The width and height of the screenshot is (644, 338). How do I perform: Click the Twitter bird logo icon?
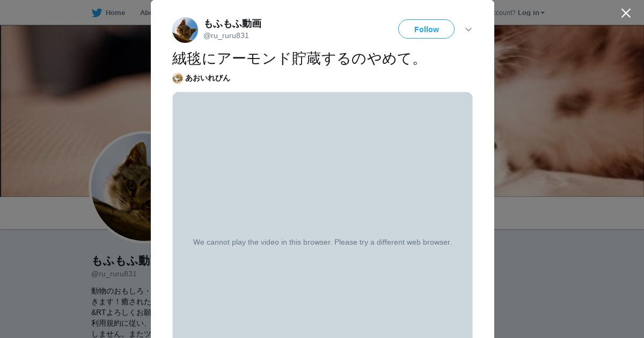tap(97, 13)
